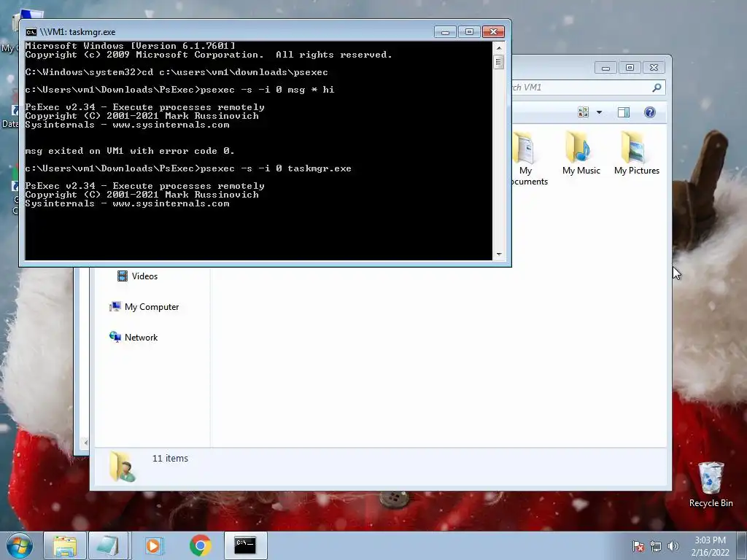Click the '11 items' status text
The width and height of the screenshot is (747, 560).
pos(170,459)
